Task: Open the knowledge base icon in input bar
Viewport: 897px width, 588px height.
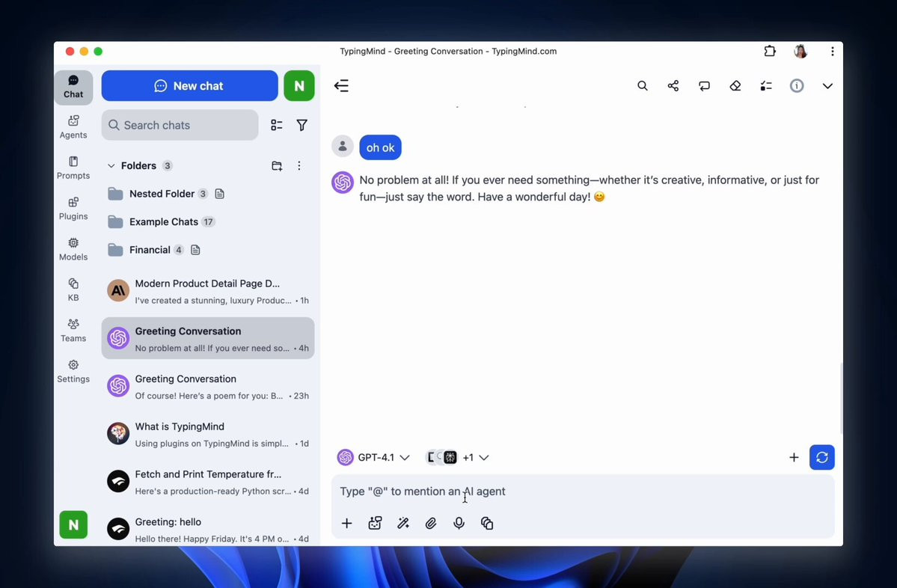Action: coord(487,524)
